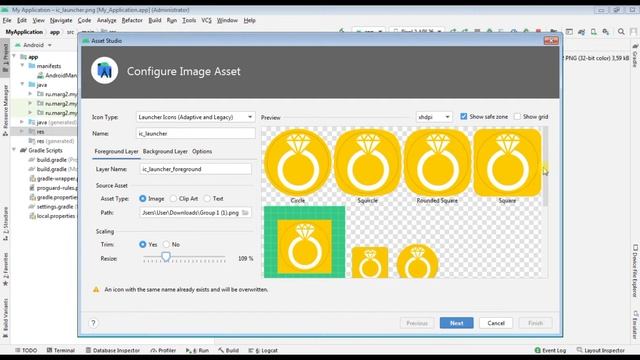Click the SDK Manager icon in main toolbar
The height and width of the screenshot is (360, 640).
pyautogui.click(x=606, y=31)
